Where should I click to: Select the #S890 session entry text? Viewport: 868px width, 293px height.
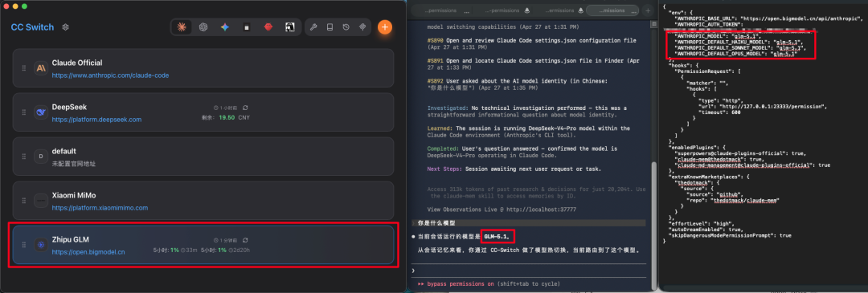click(x=532, y=44)
